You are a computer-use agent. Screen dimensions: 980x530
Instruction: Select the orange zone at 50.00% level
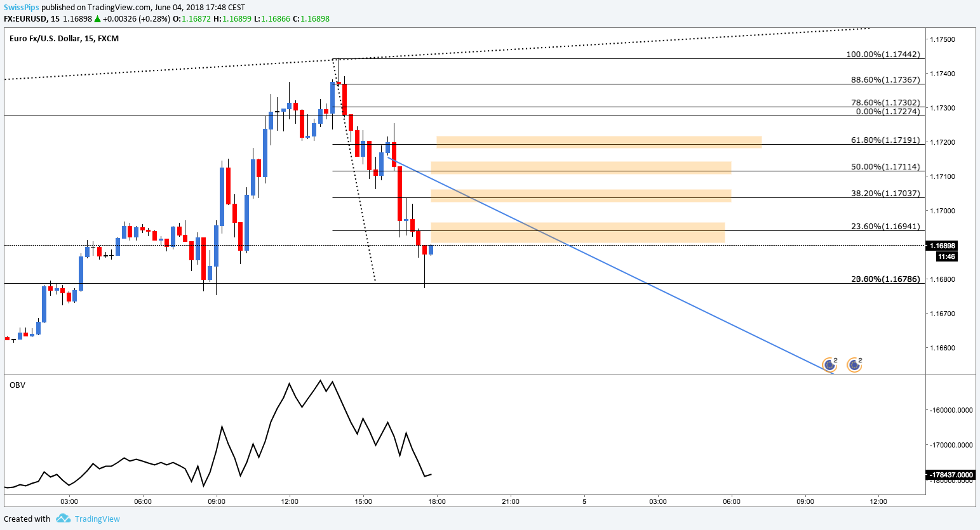(x=581, y=168)
